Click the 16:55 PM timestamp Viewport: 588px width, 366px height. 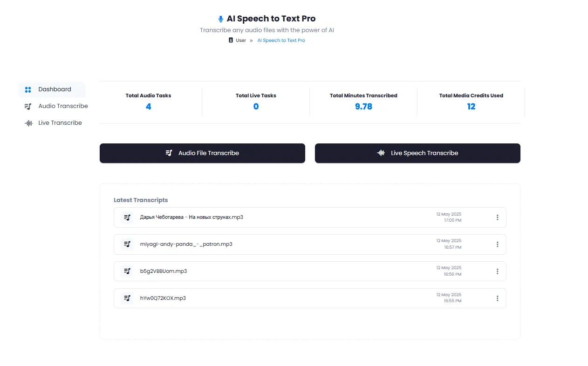point(452,301)
